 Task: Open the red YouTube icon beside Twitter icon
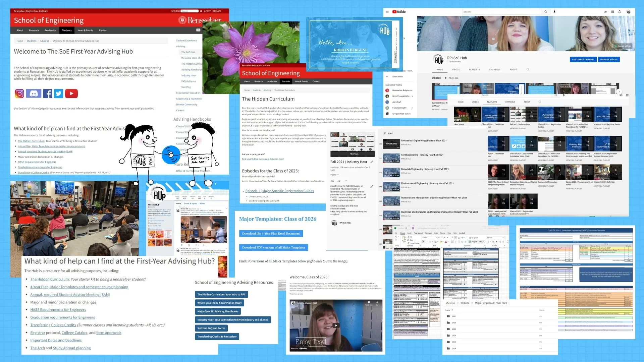[71, 94]
